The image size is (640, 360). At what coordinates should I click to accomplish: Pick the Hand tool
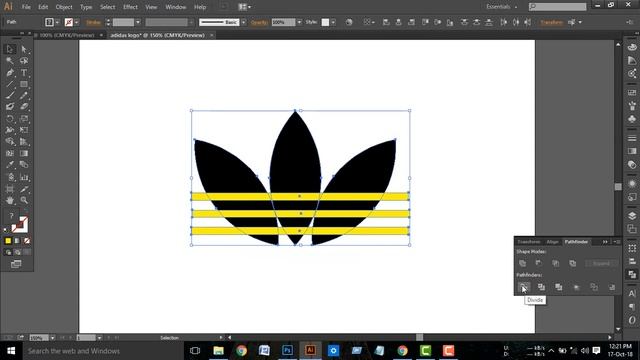(x=10, y=200)
